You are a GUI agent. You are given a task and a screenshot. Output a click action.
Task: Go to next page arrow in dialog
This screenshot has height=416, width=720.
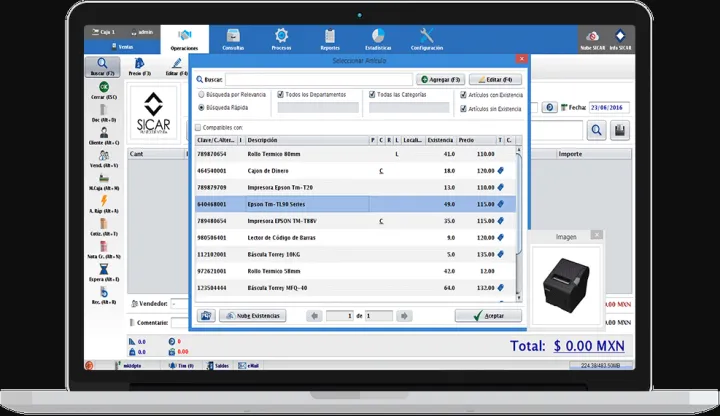tap(404, 316)
